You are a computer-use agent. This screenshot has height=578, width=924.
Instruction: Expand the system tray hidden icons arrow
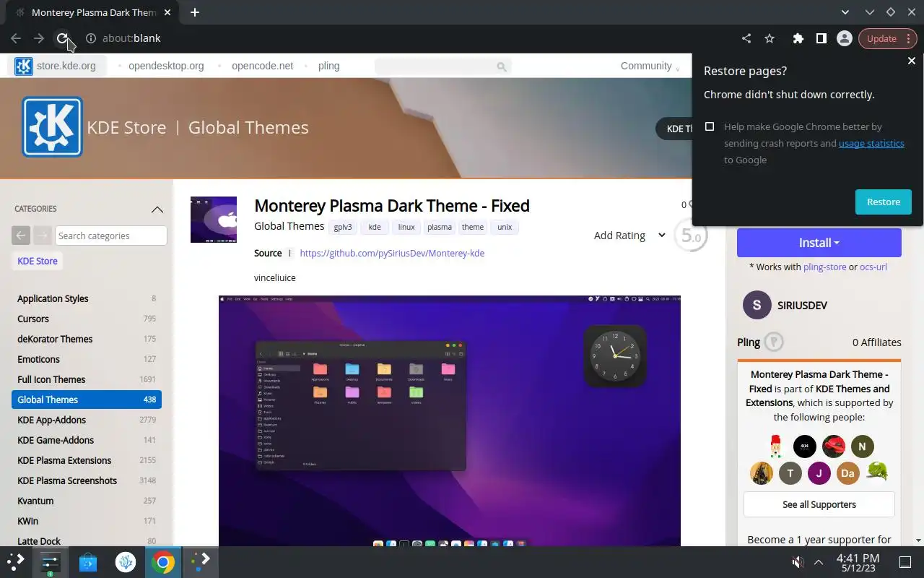(819, 562)
